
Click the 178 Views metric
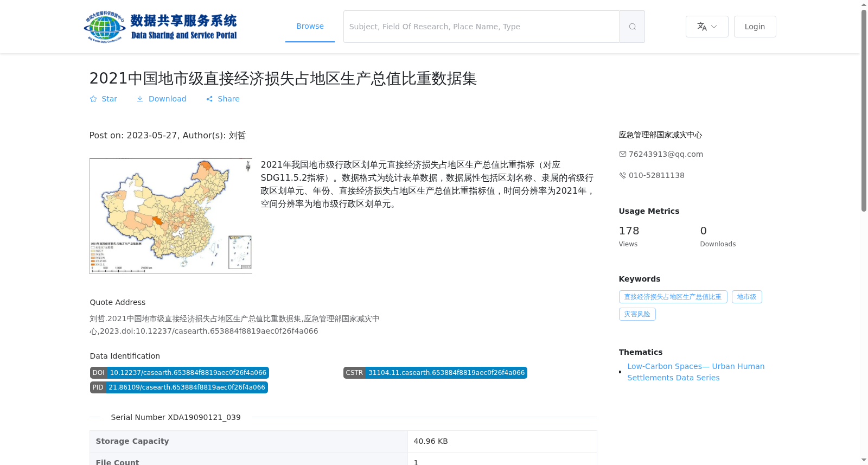[629, 236]
